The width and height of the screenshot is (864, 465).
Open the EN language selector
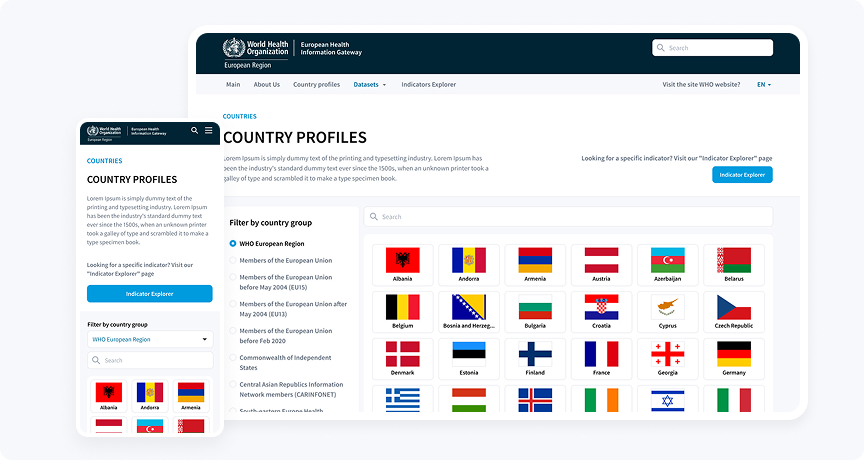tap(764, 85)
